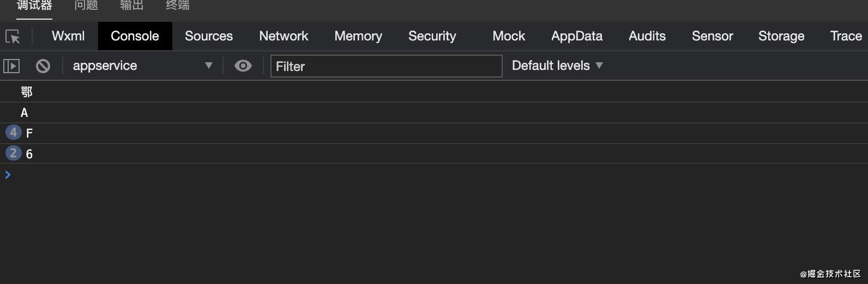Viewport: 868px width, 284px height.
Task: Click the blue console prompt chevron
Action: [x=8, y=175]
